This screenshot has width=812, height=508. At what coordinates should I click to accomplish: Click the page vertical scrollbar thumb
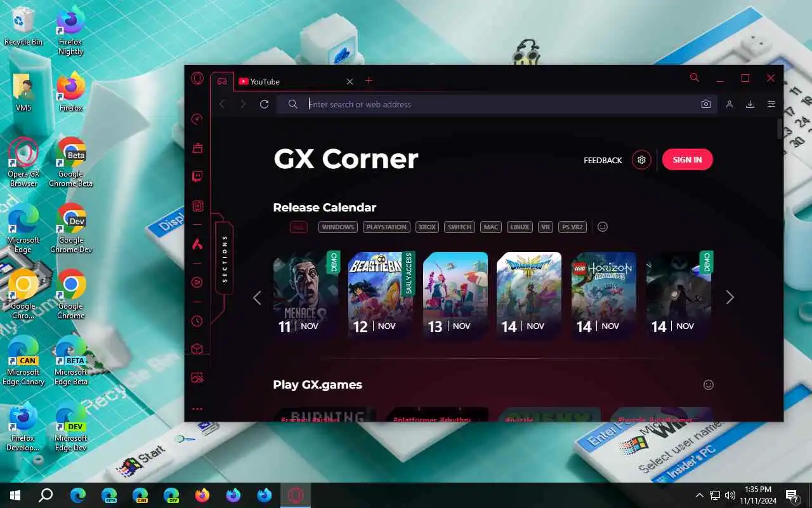click(x=780, y=129)
